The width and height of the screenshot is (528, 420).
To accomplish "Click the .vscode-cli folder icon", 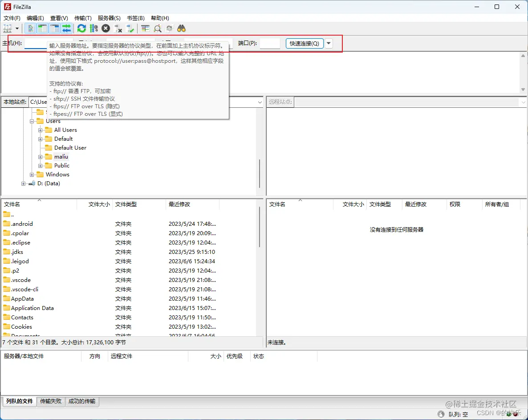I will (x=6, y=289).
